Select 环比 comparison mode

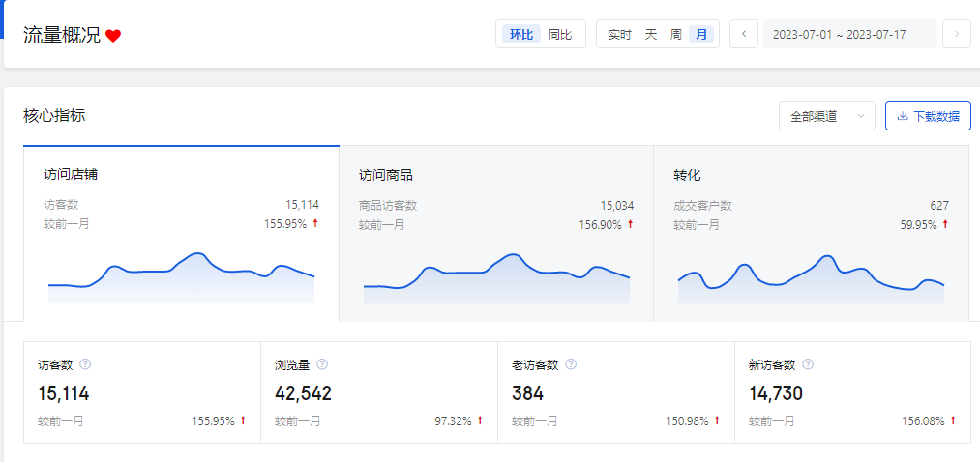coord(521,34)
